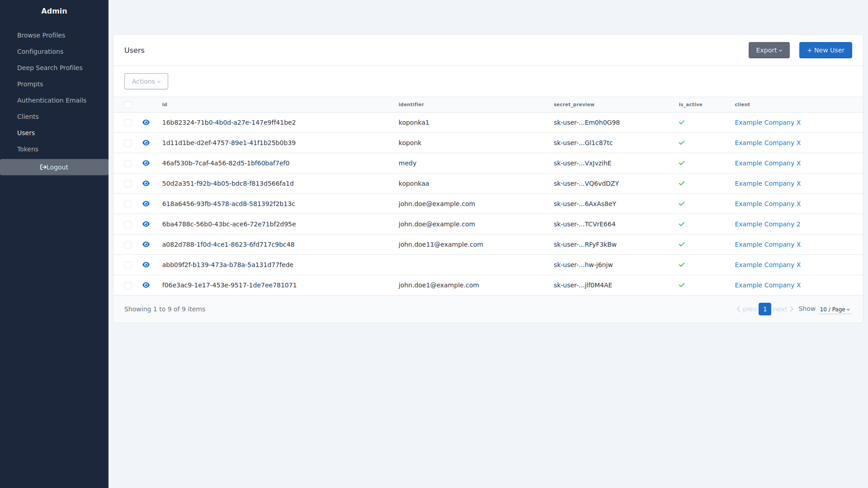Select page 1 in pagination

764,309
